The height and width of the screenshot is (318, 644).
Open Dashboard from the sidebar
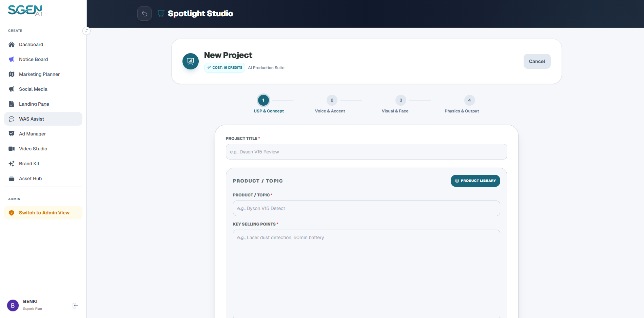[43, 44]
